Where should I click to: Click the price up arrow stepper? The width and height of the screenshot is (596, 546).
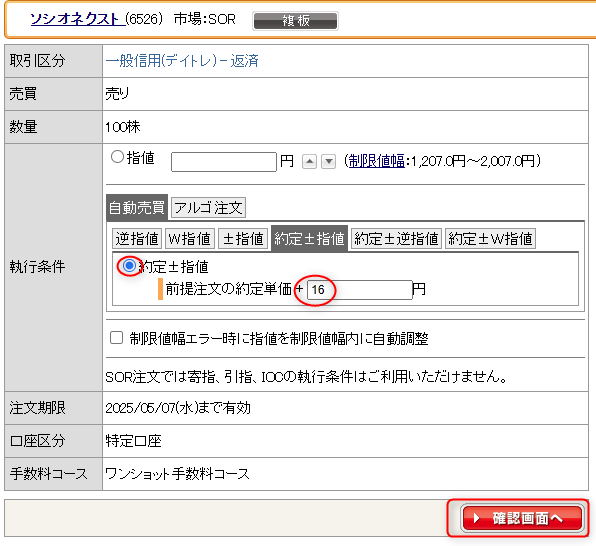(x=309, y=162)
